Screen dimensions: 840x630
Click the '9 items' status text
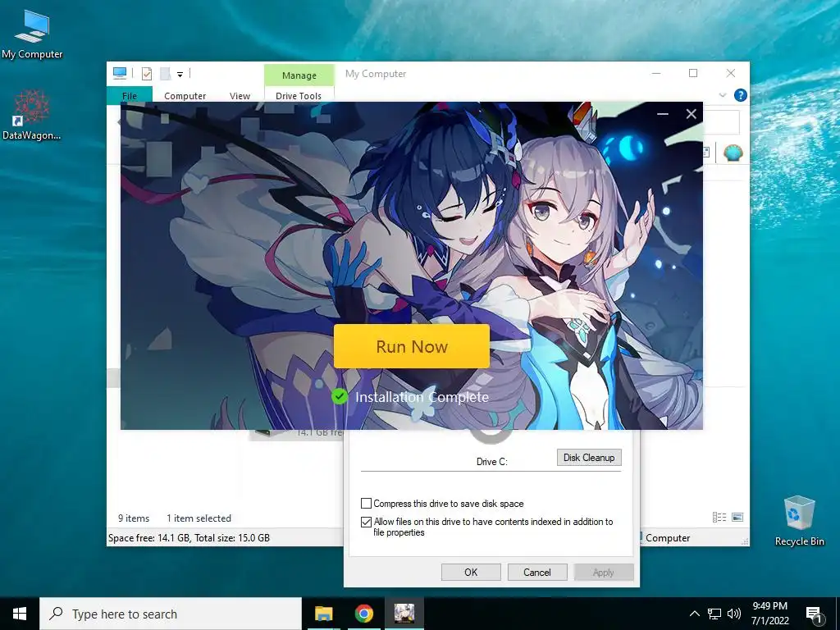coord(134,518)
